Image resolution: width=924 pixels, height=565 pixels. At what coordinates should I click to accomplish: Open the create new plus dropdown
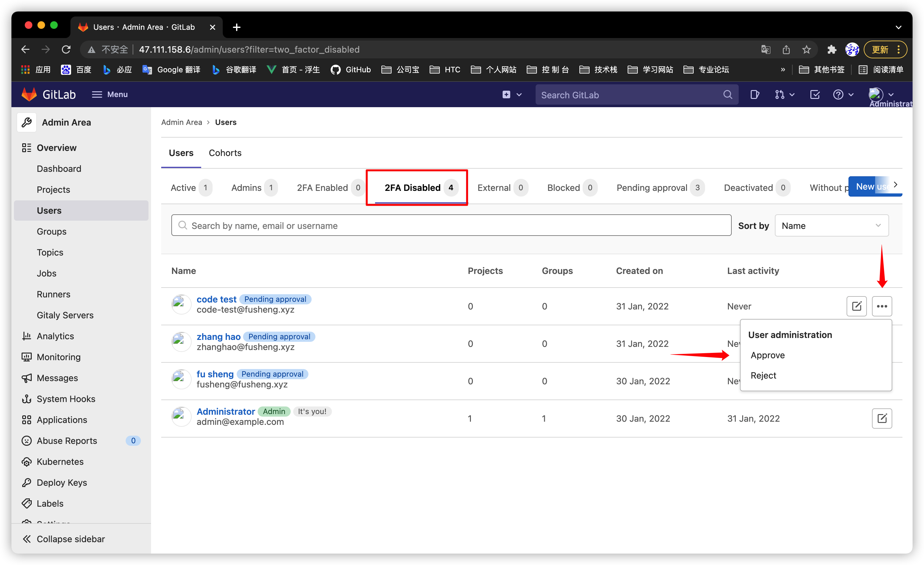pos(512,94)
